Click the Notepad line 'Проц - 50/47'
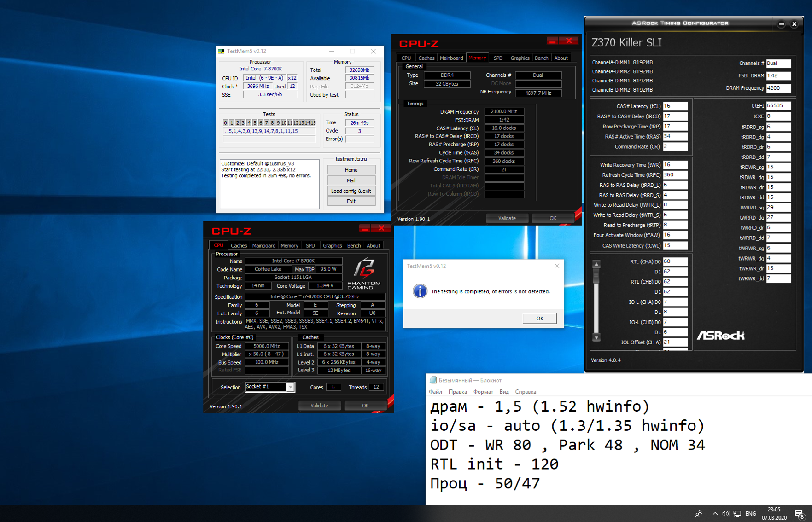Image resolution: width=812 pixels, height=522 pixels. point(485,483)
